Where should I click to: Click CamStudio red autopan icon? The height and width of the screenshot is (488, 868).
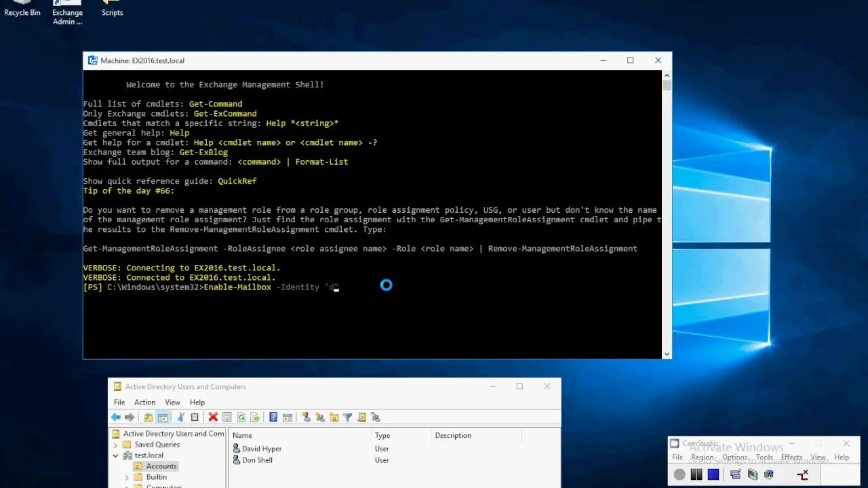tap(803, 474)
